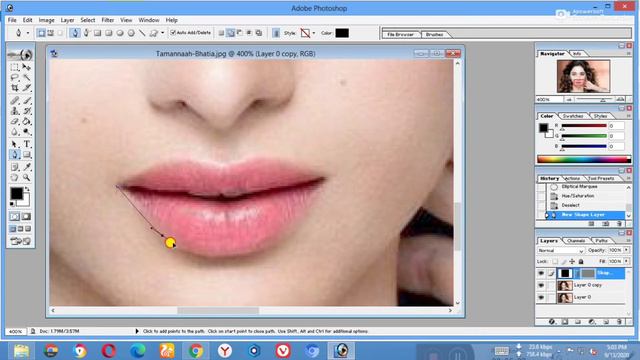Delete layer using Layers panel trash icon
Screen dimensions: 640x360
coord(620,322)
